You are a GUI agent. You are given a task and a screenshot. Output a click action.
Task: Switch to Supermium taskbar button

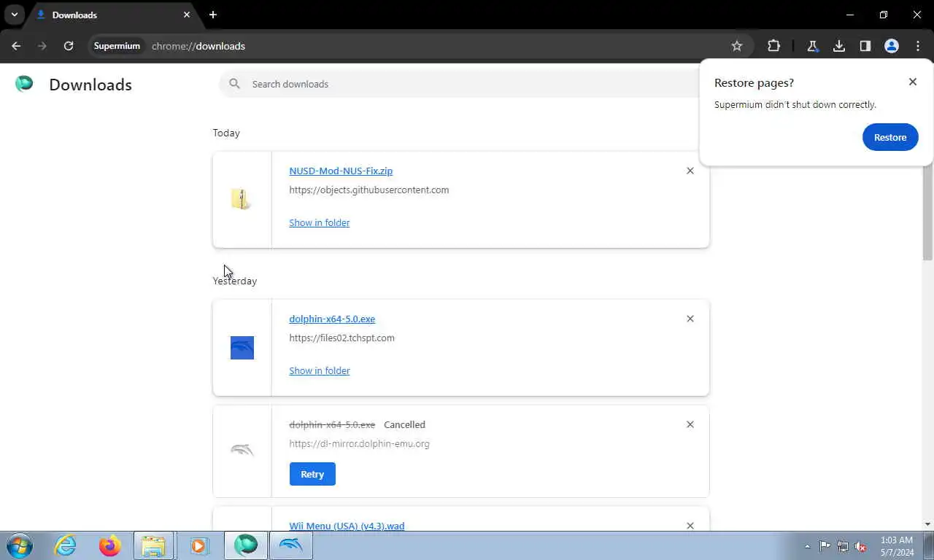click(246, 545)
